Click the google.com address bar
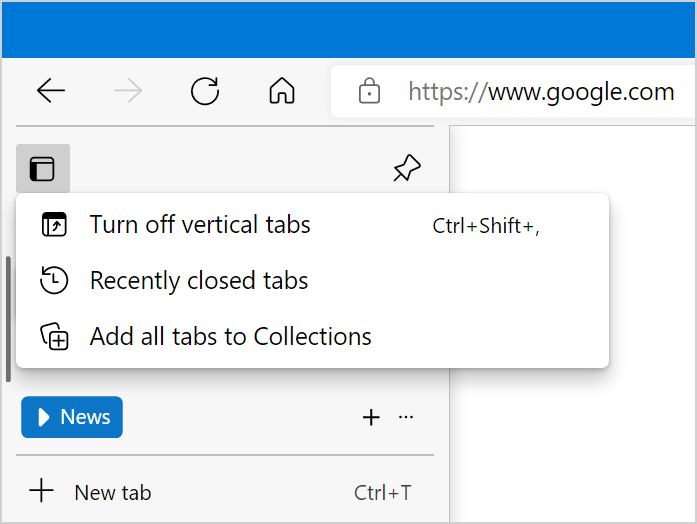The width and height of the screenshot is (697, 524). 540,93
